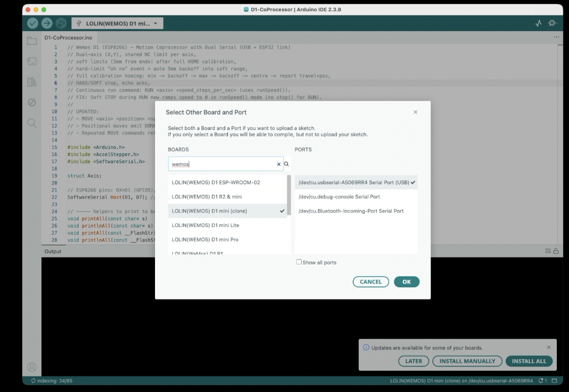Click the user account profile icon
This screenshot has height=392, width=569.
pos(32,367)
